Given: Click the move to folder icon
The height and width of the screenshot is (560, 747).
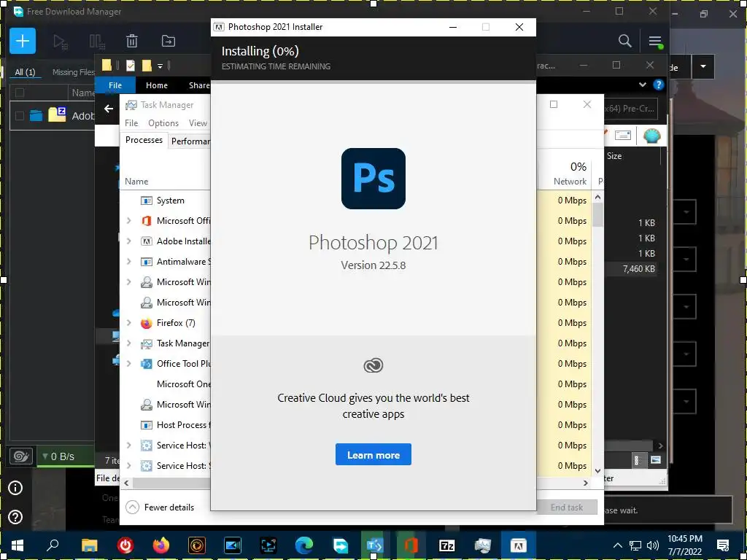Looking at the screenshot, I should click(x=169, y=41).
